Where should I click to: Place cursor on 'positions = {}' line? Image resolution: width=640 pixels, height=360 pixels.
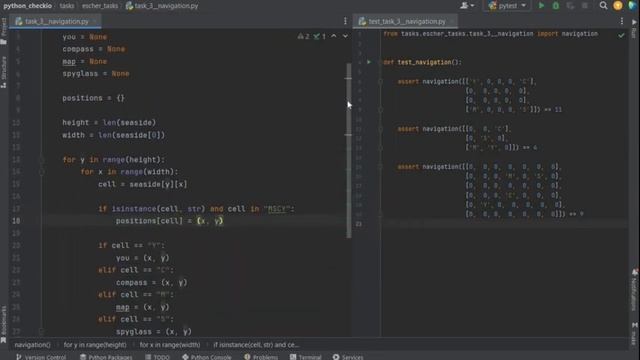(93, 98)
